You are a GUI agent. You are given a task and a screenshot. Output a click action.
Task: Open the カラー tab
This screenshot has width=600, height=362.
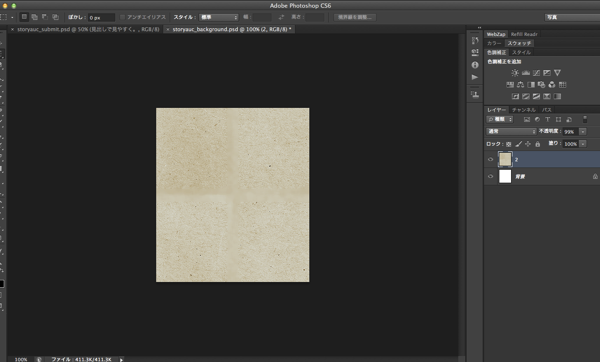click(x=494, y=43)
